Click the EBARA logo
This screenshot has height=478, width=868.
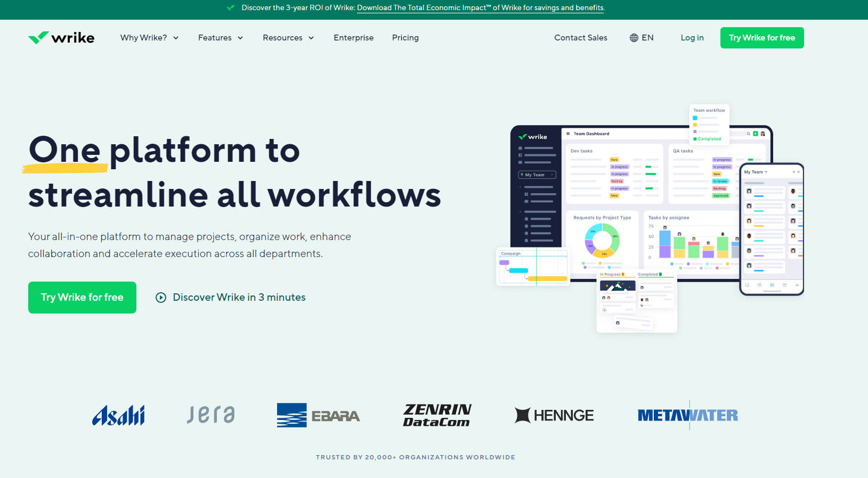click(x=318, y=415)
